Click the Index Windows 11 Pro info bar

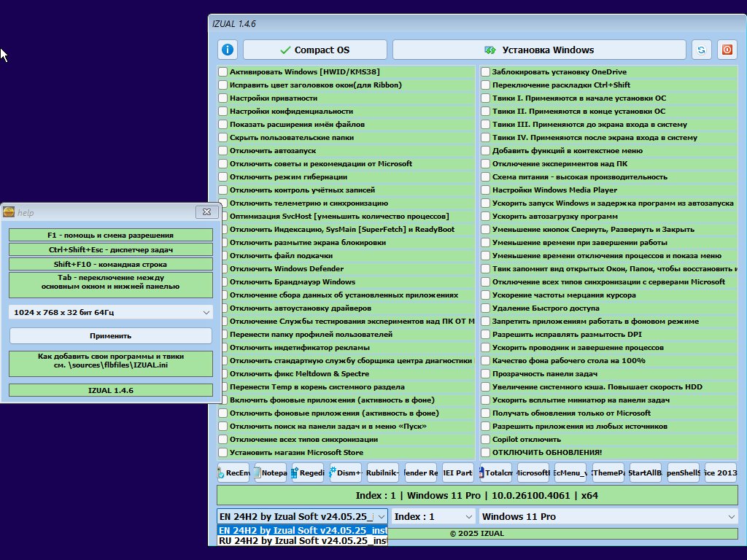point(477,495)
